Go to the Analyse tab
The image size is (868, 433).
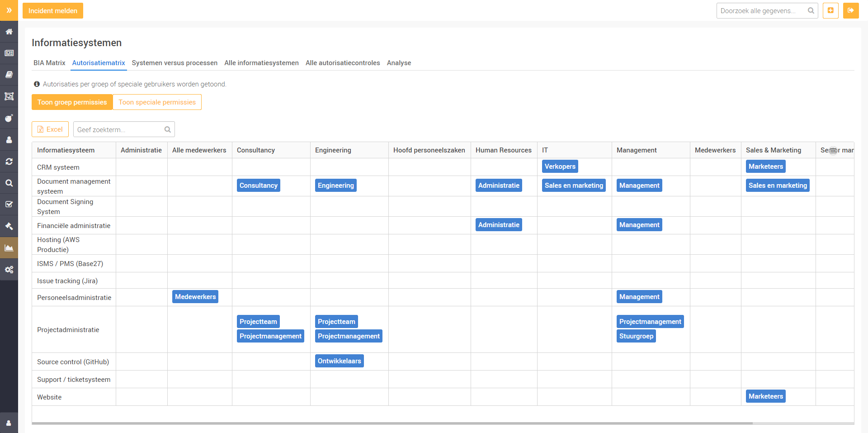(x=399, y=63)
